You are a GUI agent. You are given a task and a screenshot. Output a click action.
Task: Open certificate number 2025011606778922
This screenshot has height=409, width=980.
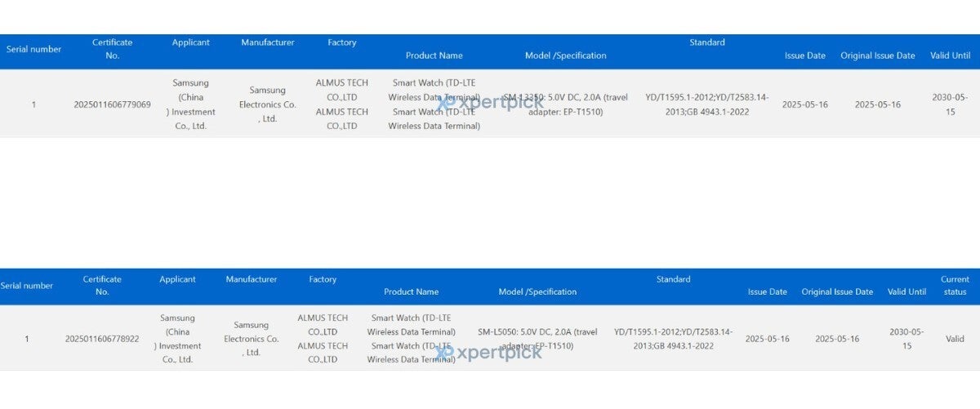(102, 339)
